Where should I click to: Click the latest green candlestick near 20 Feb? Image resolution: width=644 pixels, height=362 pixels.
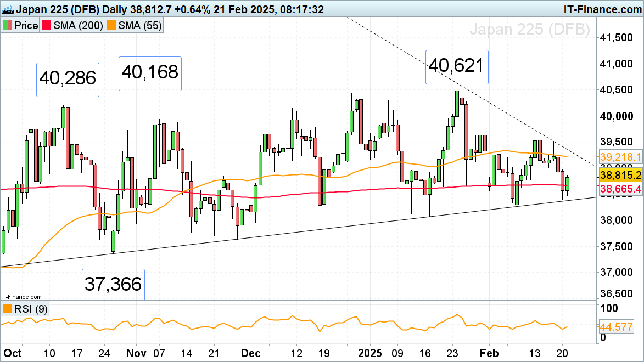[567, 184]
